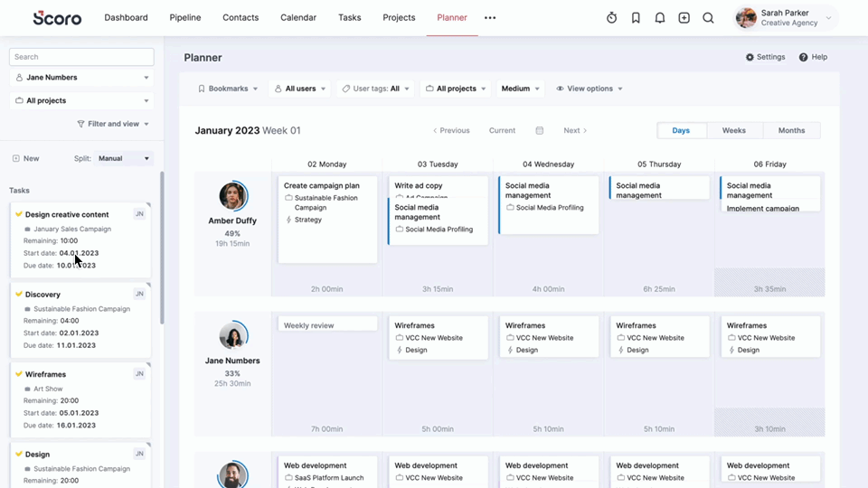Click Amber Duffy's avatar photo
This screenshot has width=868, height=488.
pyautogui.click(x=232, y=195)
